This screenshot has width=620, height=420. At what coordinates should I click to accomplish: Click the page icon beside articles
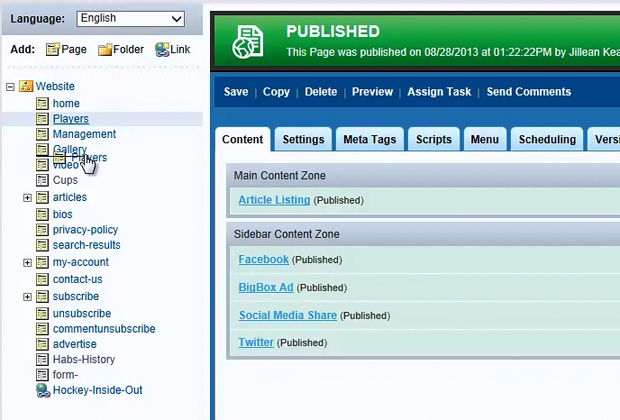click(42, 197)
